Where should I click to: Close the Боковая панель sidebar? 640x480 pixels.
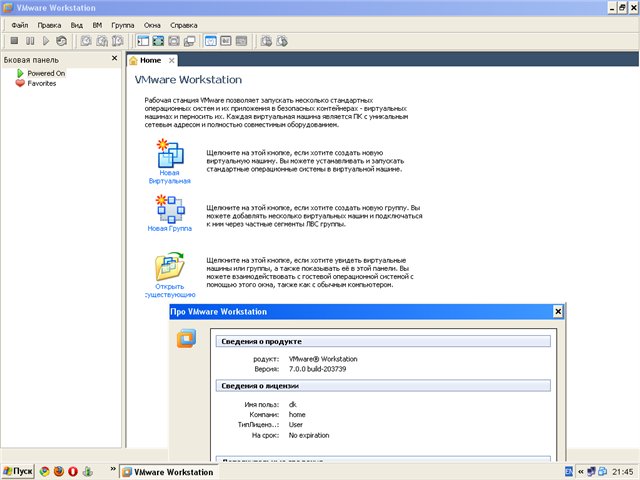coord(114,58)
